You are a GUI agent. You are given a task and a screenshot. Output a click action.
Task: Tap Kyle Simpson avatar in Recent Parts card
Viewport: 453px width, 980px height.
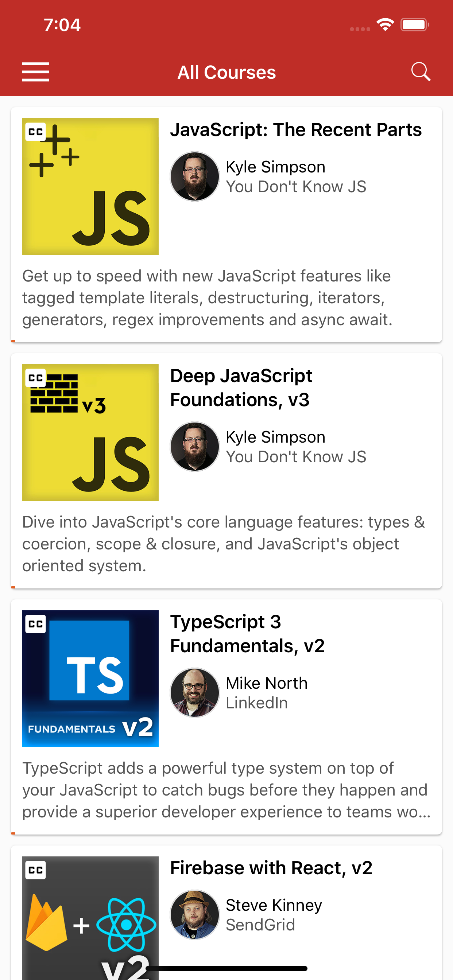[x=194, y=176]
